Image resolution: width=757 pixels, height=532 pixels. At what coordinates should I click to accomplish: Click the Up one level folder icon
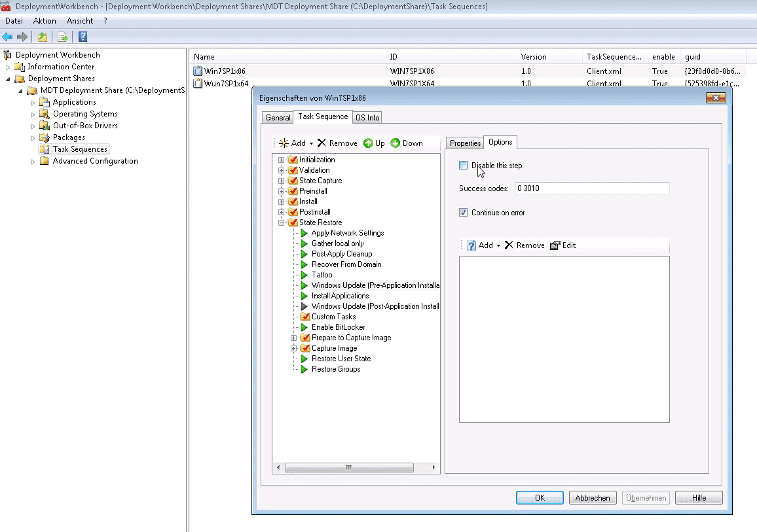tap(43, 37)
